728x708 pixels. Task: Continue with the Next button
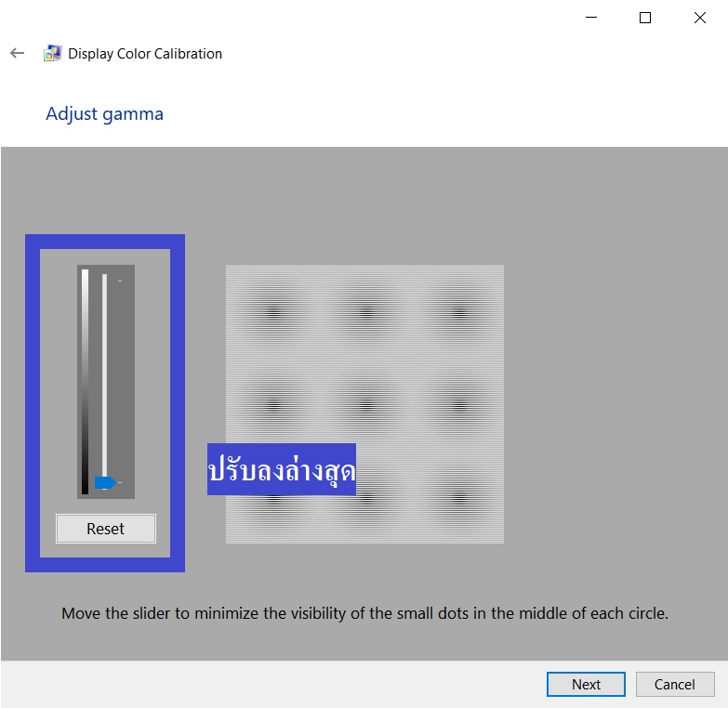click(586, 685)
